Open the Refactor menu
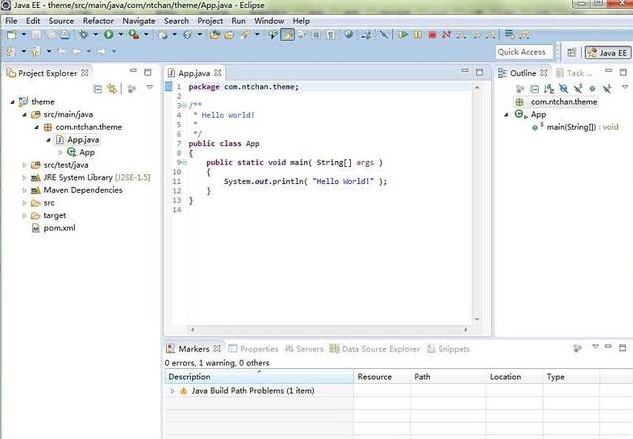The width and height of the screenshot is (633, 439). pos(98,20)
